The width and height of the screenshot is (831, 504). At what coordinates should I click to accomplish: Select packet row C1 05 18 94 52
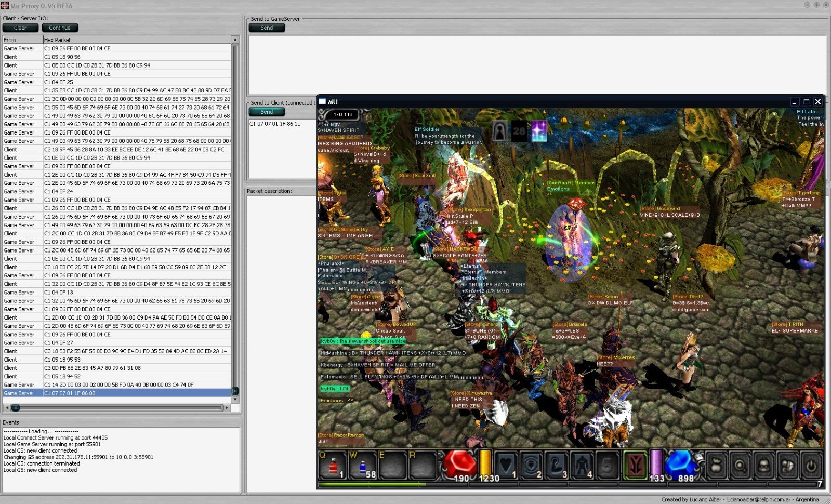(x=117, y=376)
